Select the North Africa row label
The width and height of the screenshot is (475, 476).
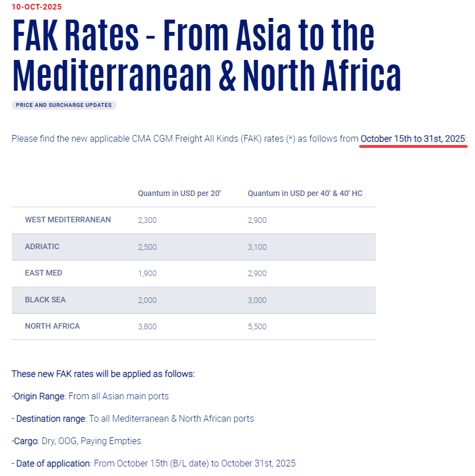(52, 326)
